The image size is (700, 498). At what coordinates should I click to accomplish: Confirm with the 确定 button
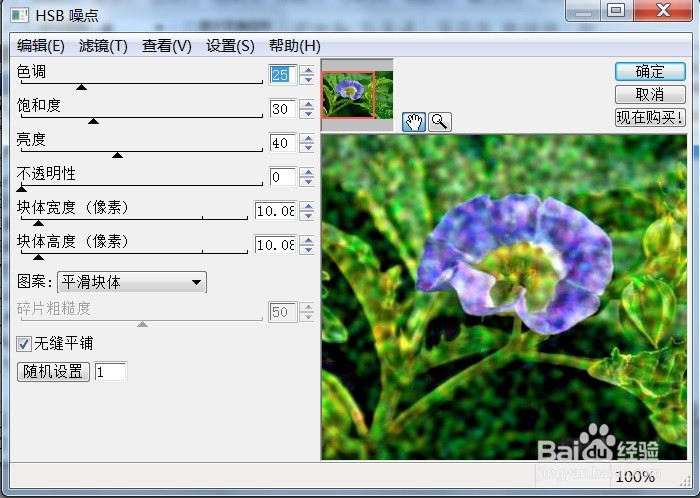click(650, 71)
